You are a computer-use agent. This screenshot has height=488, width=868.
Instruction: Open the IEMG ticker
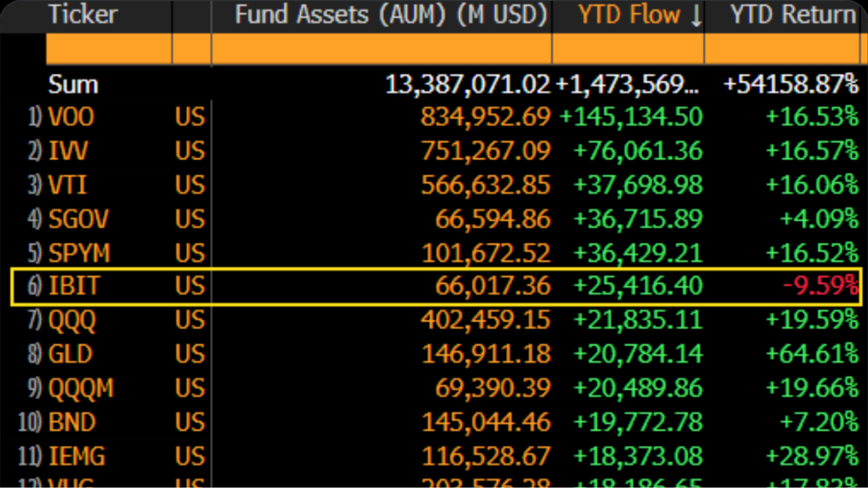77,456
